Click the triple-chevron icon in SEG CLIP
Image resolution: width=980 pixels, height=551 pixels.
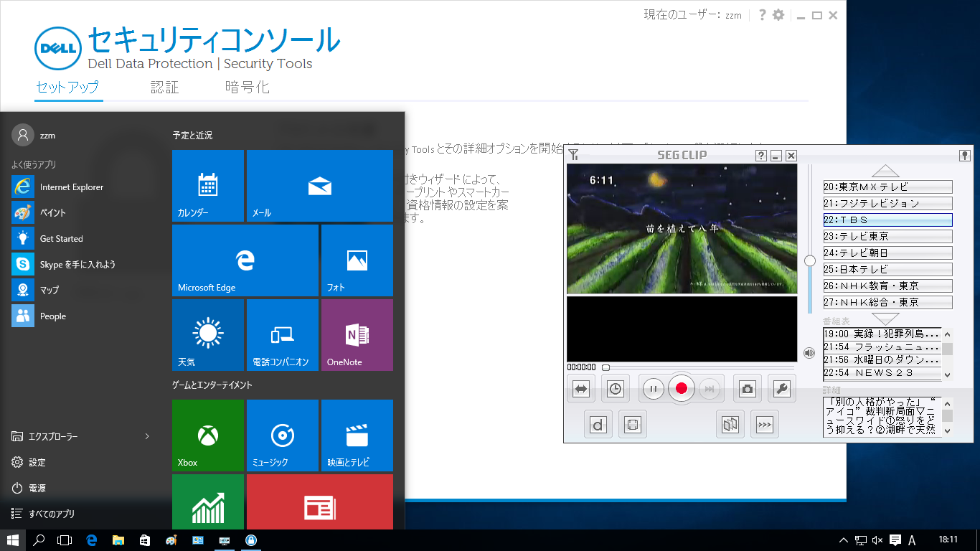pyautogui.click(x=765, y=424)
